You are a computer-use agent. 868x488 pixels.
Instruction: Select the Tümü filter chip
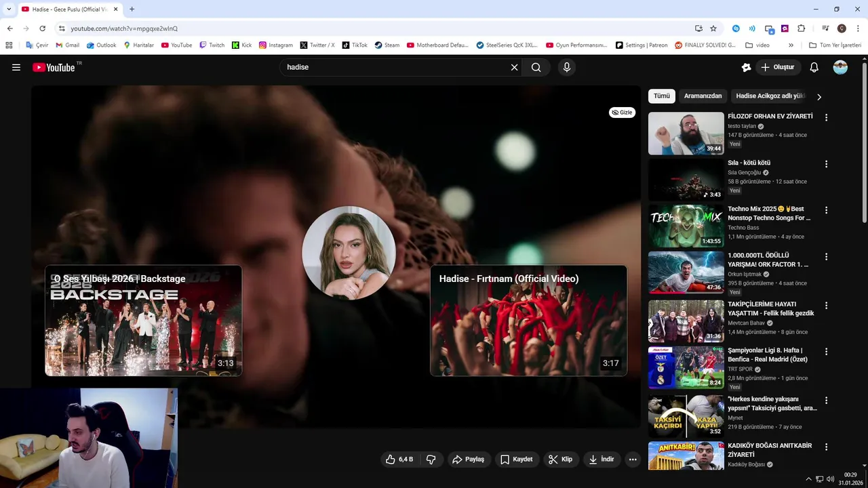(x=662, y=96)
